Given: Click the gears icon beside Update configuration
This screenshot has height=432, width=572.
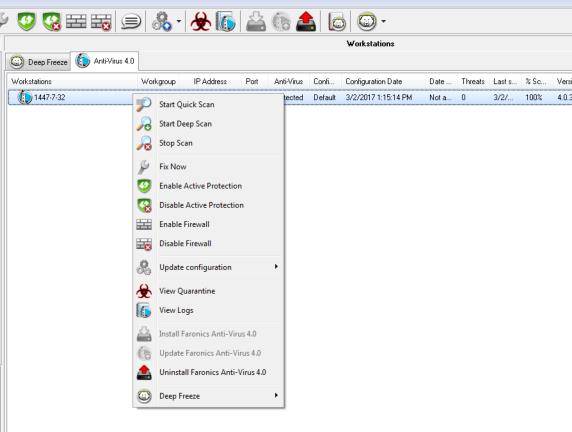Looking at the screenshot, I should tap(144, 267).
